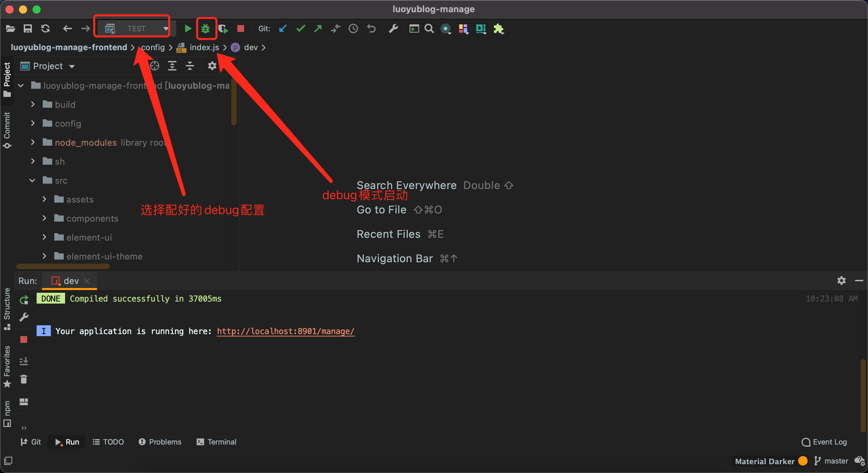Switch to the Terminal tool window

click(216, 441)
